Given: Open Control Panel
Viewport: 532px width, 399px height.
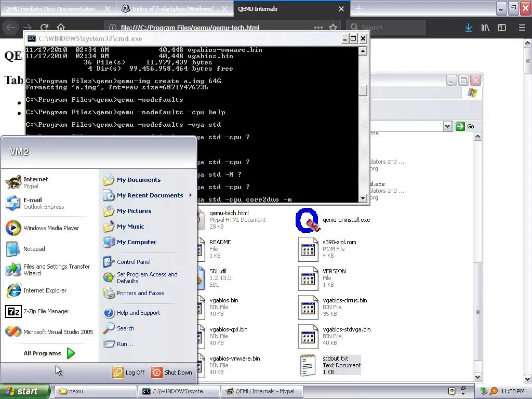Looking at the screenshot, I should 127,262.
